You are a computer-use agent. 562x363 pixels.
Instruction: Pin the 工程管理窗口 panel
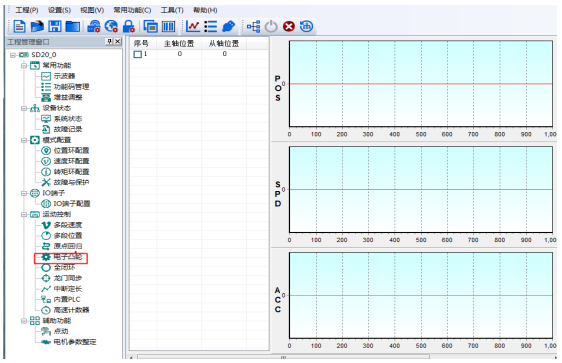[109, 42]
